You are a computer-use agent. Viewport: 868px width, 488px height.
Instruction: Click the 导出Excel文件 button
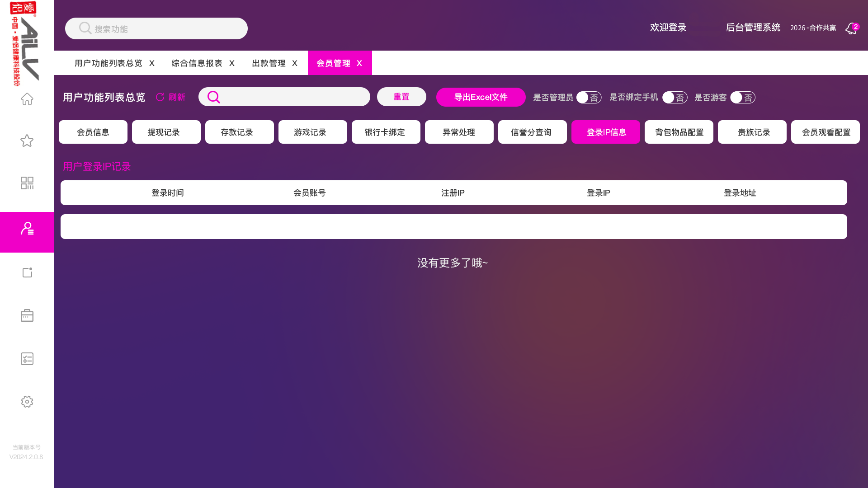coord(481,97)
